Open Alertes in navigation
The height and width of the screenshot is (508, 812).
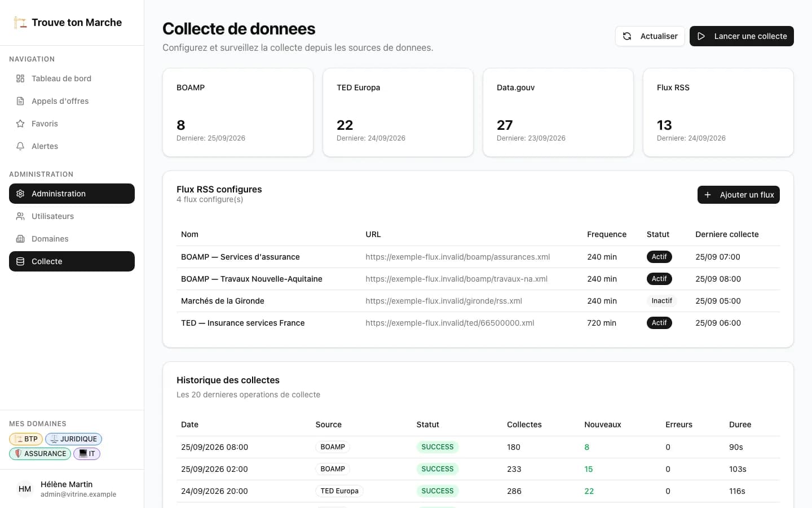click(x=72, y=146)
